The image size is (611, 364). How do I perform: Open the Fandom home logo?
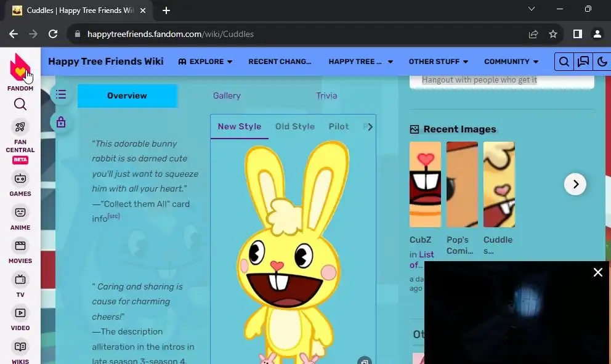coord(20,72)
